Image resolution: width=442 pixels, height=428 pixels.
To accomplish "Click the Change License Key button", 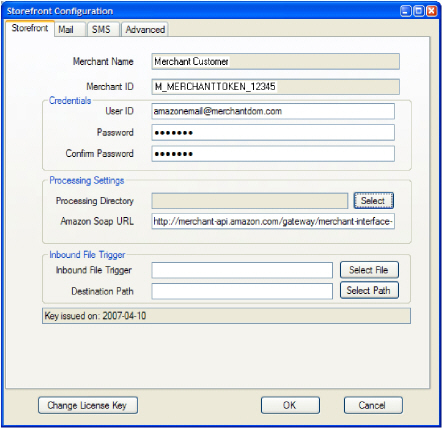I will coord(88,405).
